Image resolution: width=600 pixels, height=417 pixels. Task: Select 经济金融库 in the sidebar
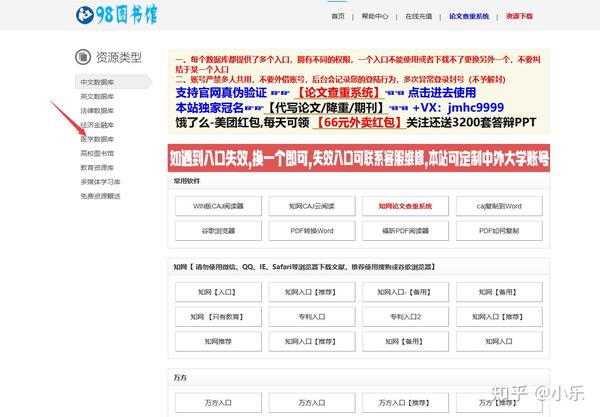point(97,125)
